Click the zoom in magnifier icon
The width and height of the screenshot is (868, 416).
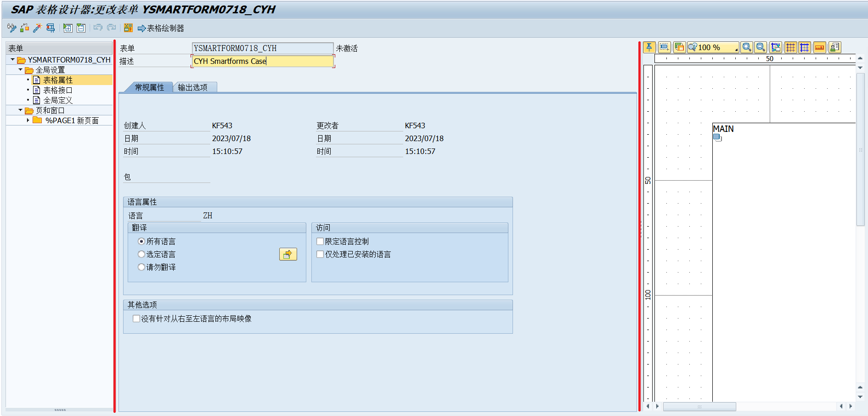747,47
